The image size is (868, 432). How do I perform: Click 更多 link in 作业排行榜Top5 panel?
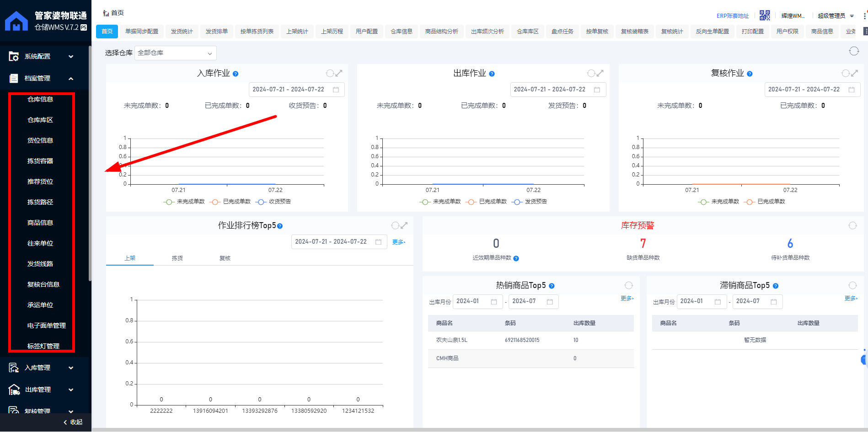[399, 242]
